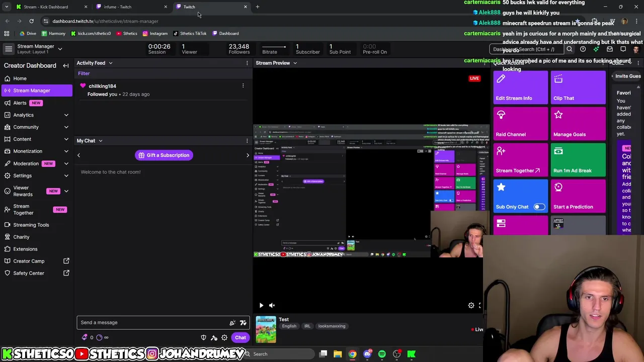Toggle the Sub Only Chat switch
644x362 pixels.
coord(539,207)
